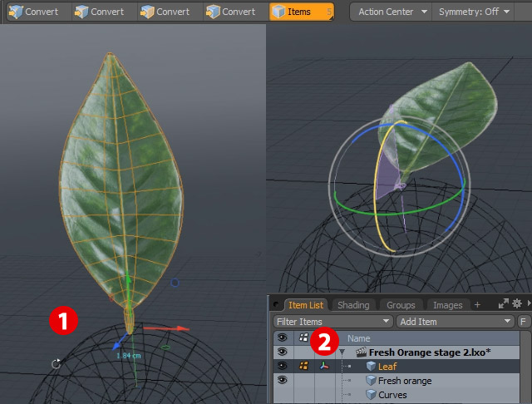
Task: Click the axis icon on Leaf row
Action: [x=324, y=366]
